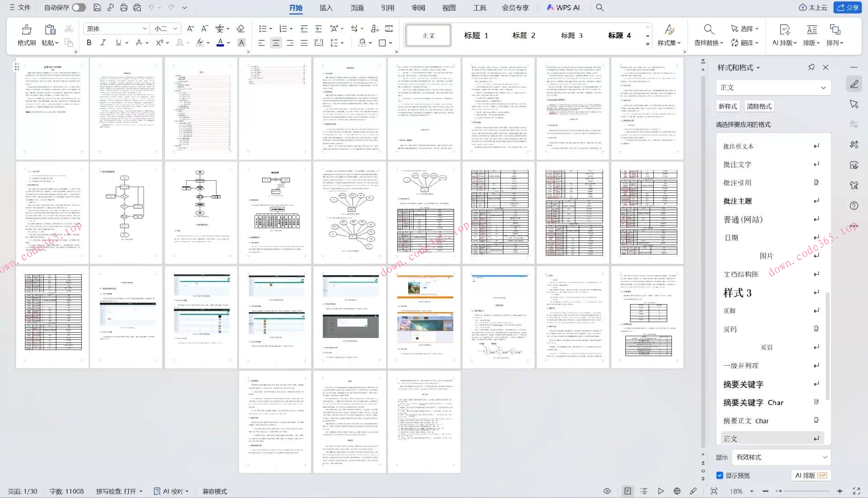
Task: Click the 新样式 button
Action: pyautogui.click(x=727, y=106)
